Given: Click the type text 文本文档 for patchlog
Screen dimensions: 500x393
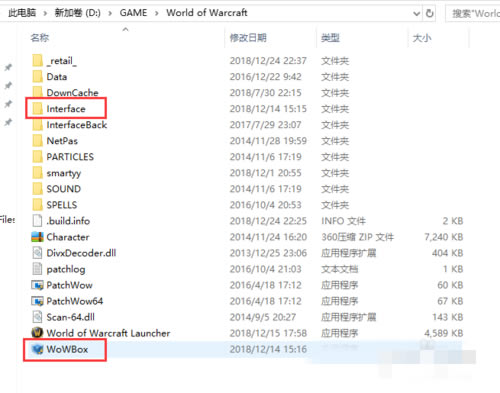Looking at the screenshot, I should [339, 269].
